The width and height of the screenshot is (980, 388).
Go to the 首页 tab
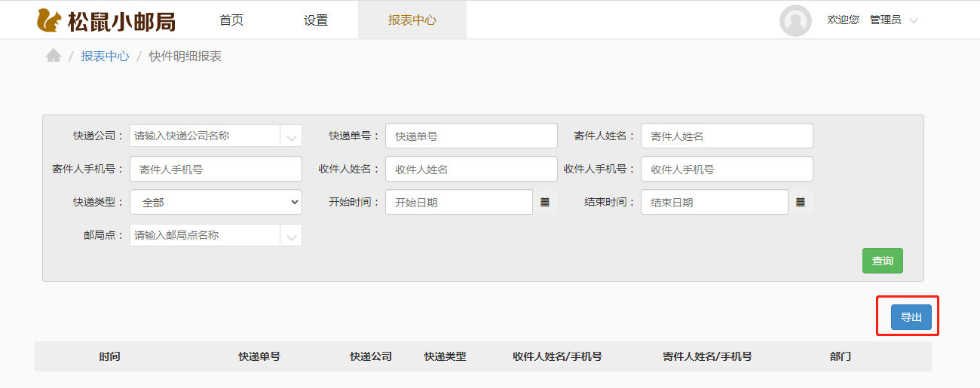[x=231, y=20]
